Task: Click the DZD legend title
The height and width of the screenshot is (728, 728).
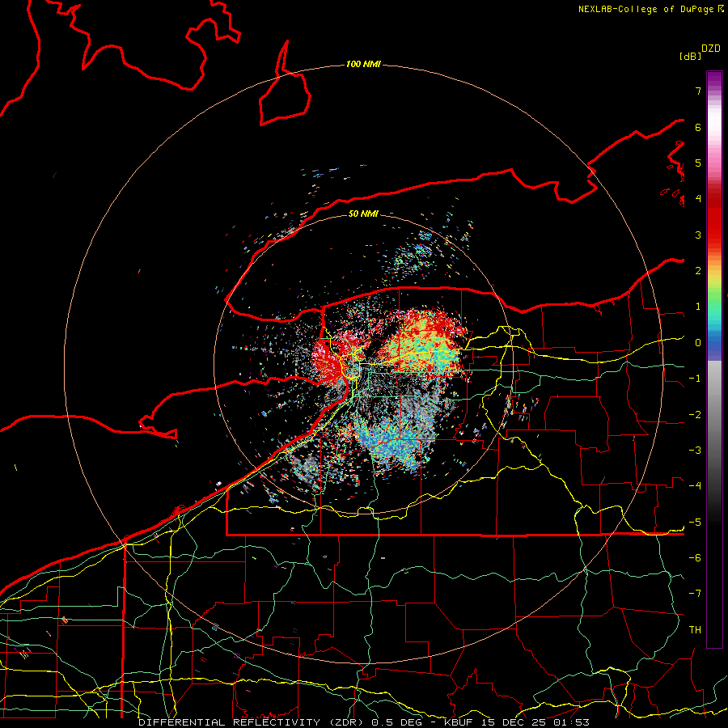Action: [x=711, y=49]
